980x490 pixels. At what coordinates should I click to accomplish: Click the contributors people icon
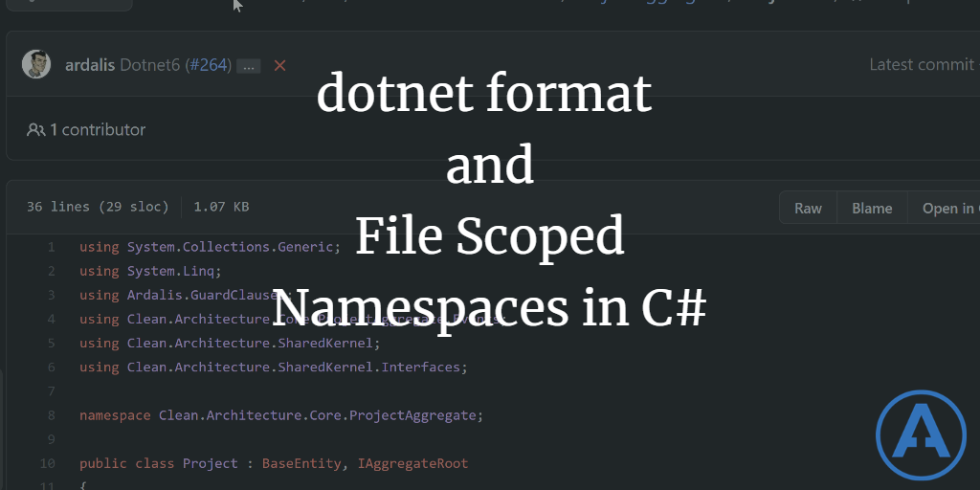35,130
